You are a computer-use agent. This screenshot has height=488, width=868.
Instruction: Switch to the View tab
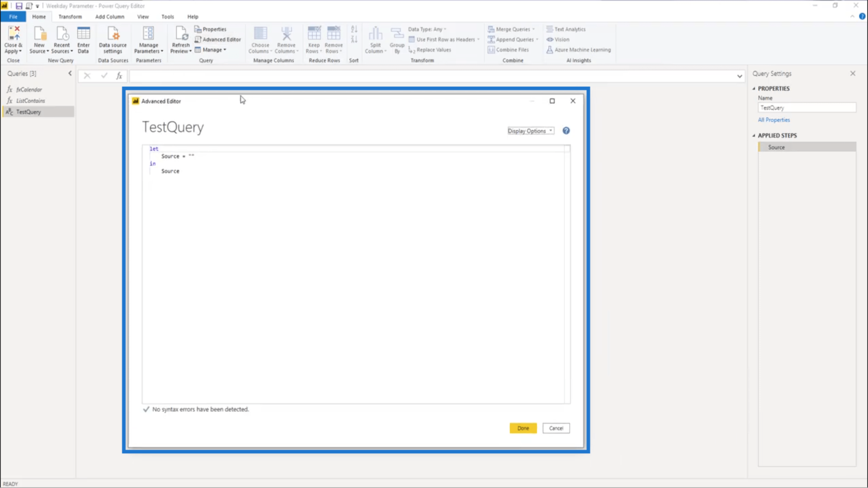pos(143,17)
